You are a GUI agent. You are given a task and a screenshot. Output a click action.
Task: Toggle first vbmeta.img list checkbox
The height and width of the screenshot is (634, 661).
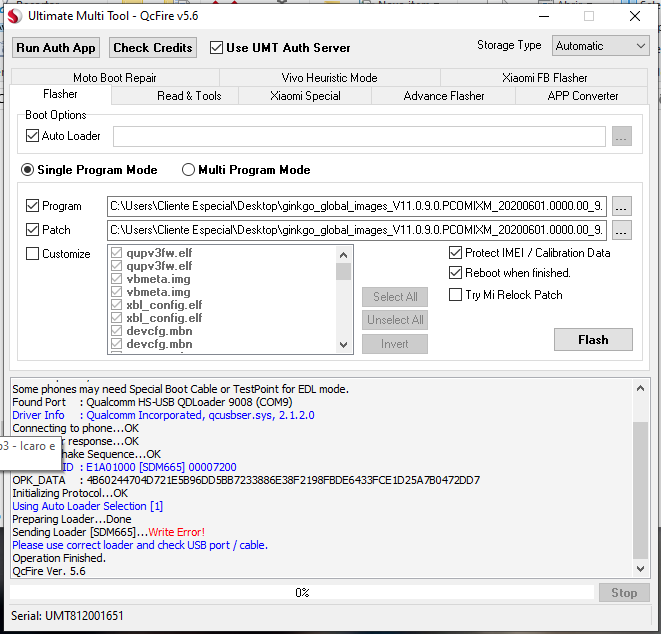click(x=116, y=279)
